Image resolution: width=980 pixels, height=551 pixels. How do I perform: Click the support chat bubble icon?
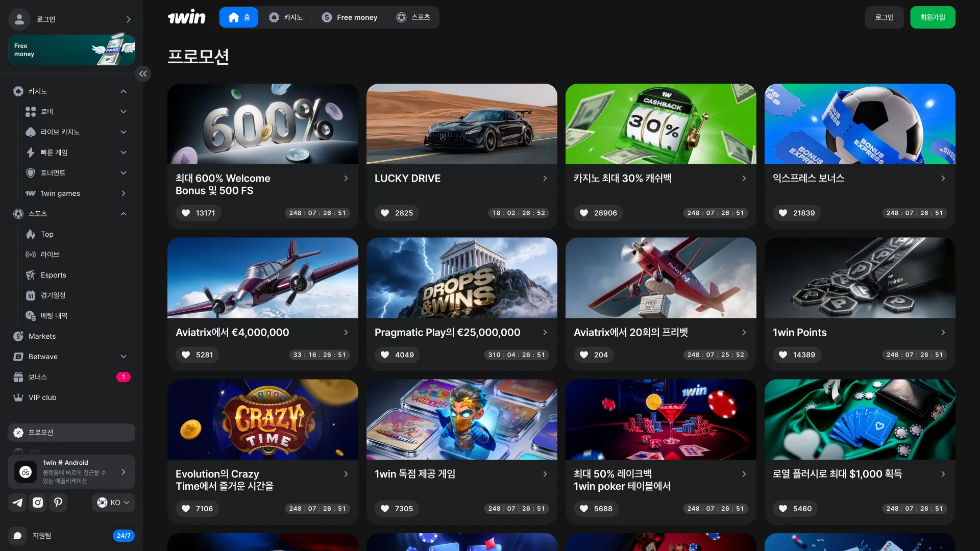(17, 536)
